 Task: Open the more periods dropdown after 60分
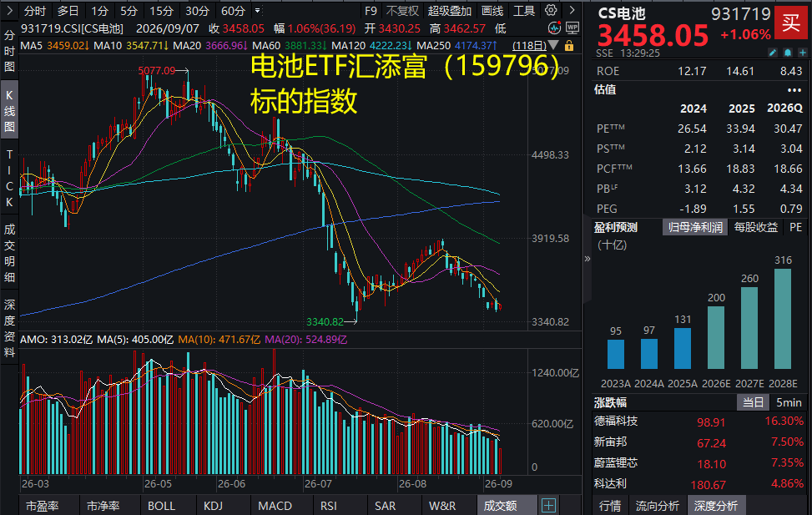257,10
